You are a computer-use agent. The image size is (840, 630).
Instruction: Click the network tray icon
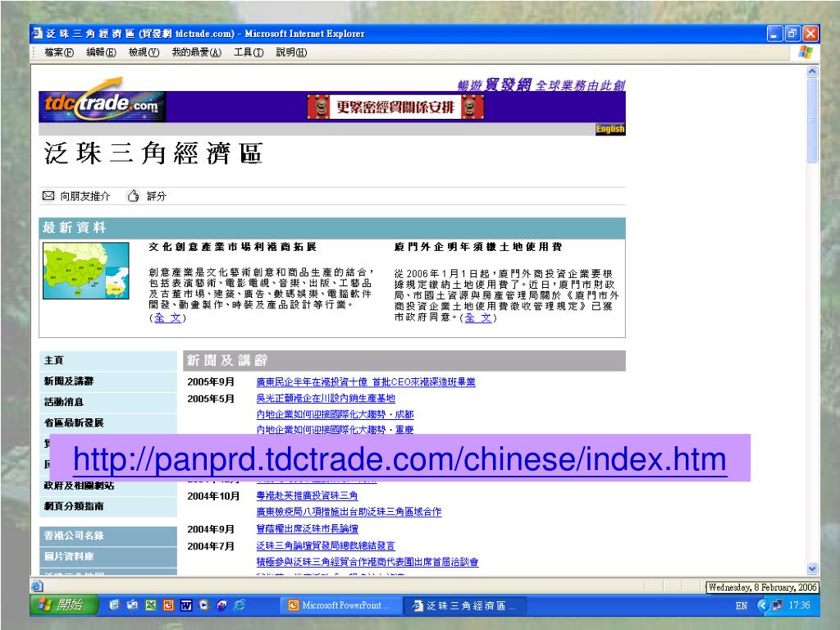tap(778, 606)
